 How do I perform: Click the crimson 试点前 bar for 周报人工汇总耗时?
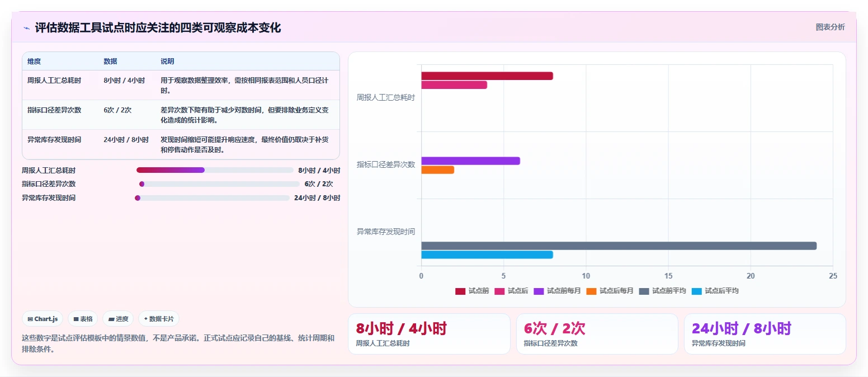tap(487, 76)
